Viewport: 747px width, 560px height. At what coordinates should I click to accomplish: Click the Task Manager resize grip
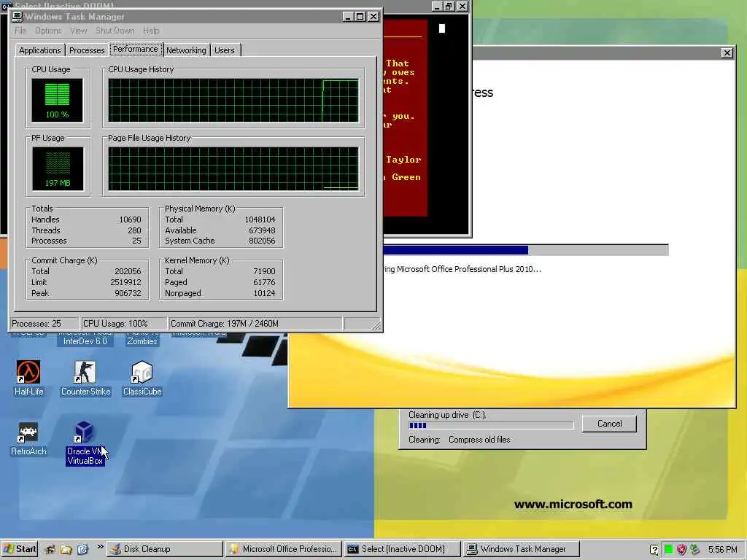(376, 326)
